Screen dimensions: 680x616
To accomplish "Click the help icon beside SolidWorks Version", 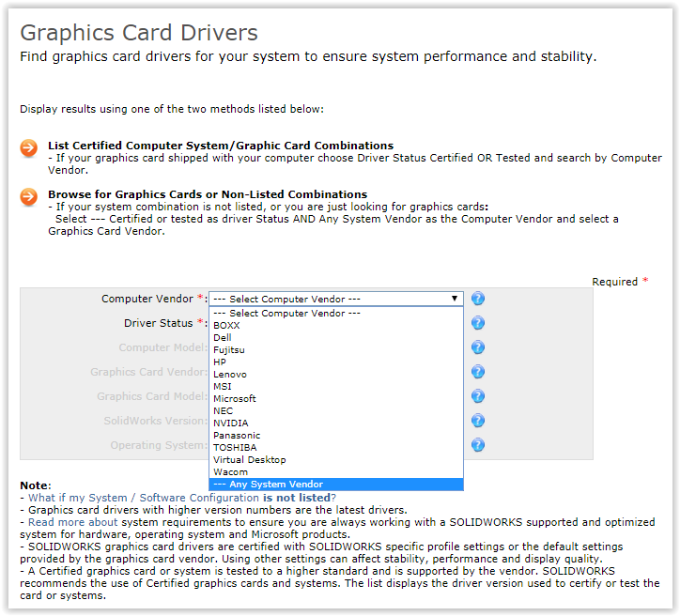I will tap(478, 421).
